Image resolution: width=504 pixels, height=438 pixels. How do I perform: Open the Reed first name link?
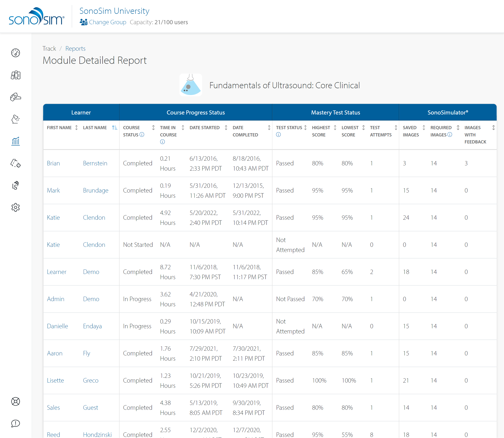[x=53, y=434]
